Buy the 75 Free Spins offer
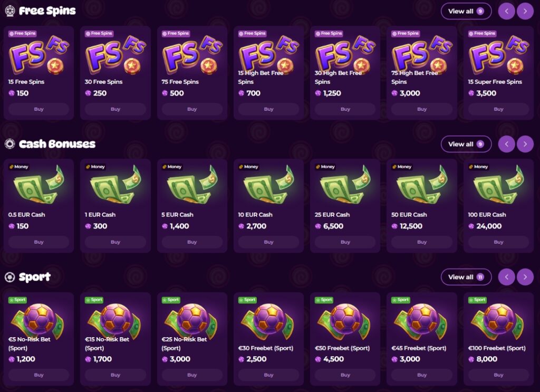Screen dimensions: 540x392 [x=192, y=109]
